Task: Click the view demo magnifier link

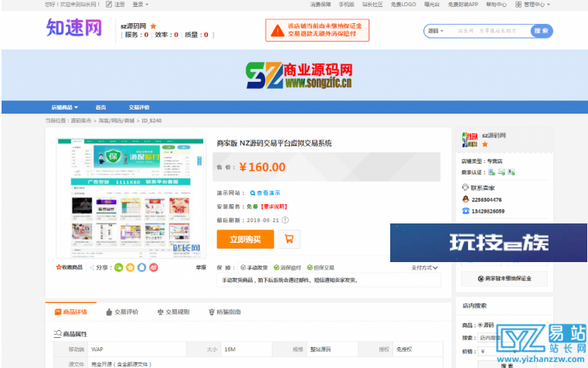Action: click(x=265, y=193)
